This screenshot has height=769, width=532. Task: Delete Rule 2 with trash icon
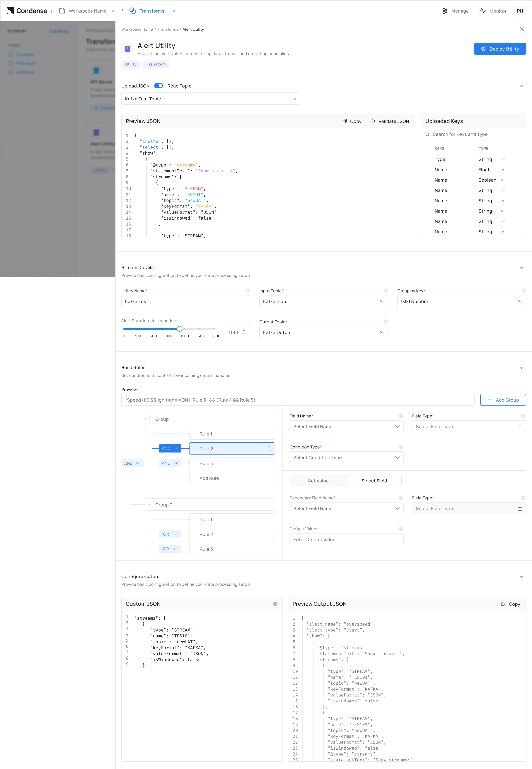coord(269,449)
